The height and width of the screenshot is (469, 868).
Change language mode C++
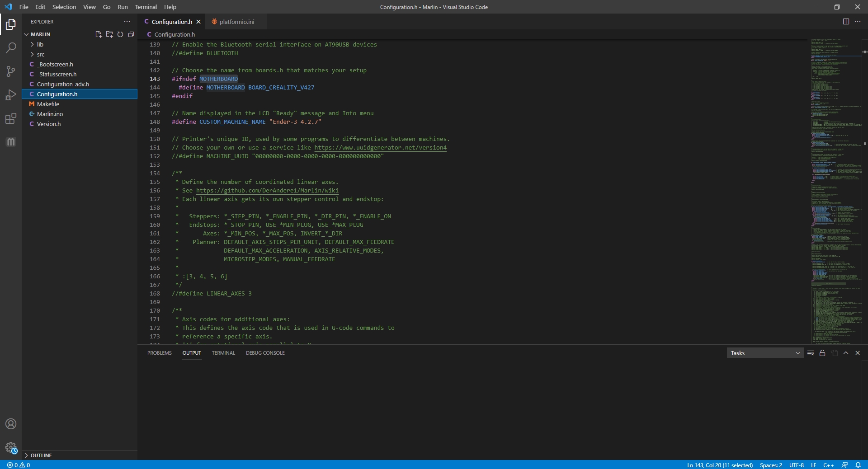(x=828, y=465)
